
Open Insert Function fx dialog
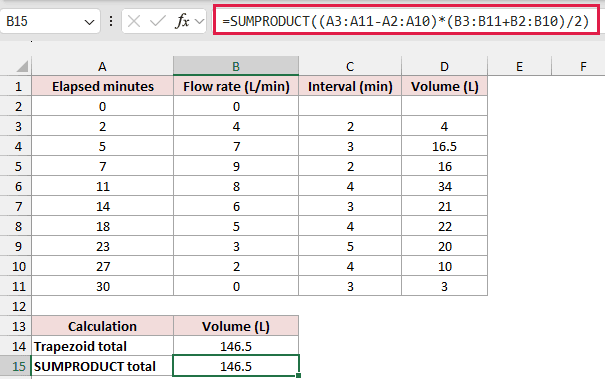tap(183, 21)
